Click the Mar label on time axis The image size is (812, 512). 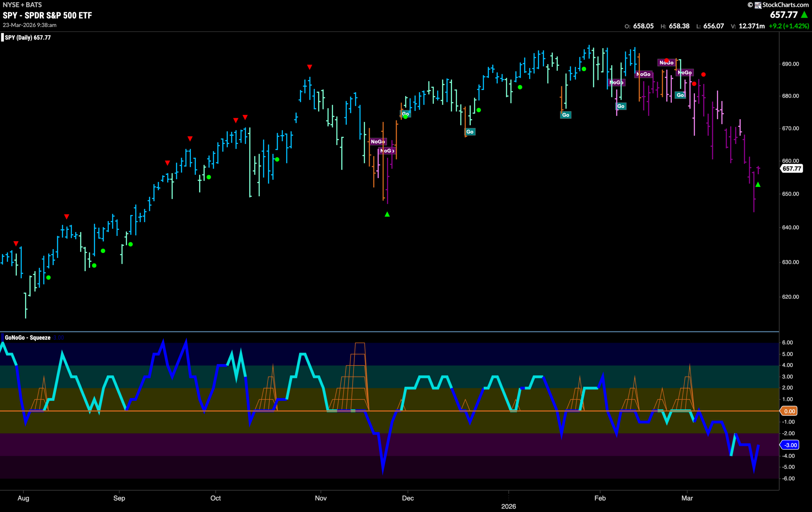(x=687, y=498)
